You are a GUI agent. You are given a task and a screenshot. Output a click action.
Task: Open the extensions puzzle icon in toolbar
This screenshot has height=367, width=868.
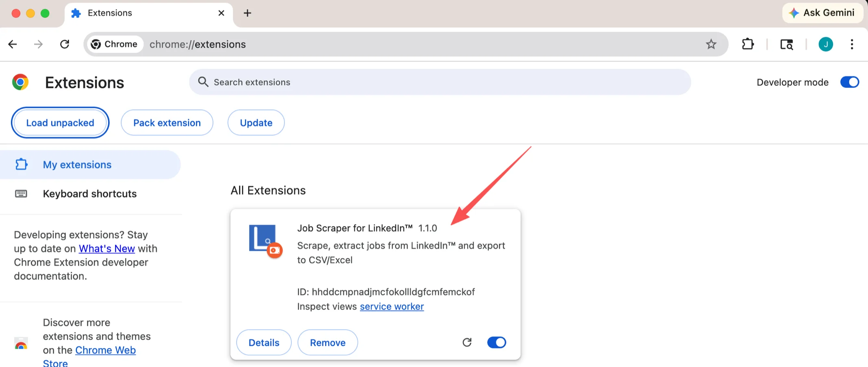pos(748,44)
